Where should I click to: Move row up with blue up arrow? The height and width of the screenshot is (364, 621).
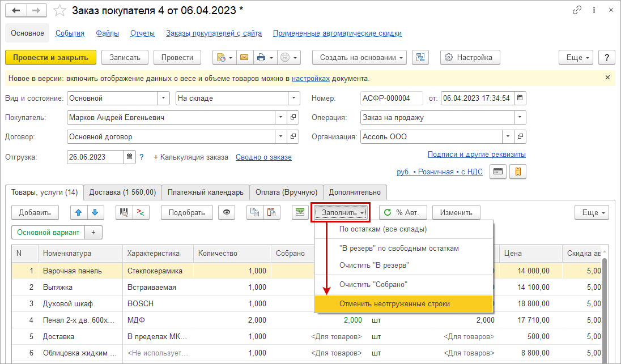click(78, 212)
